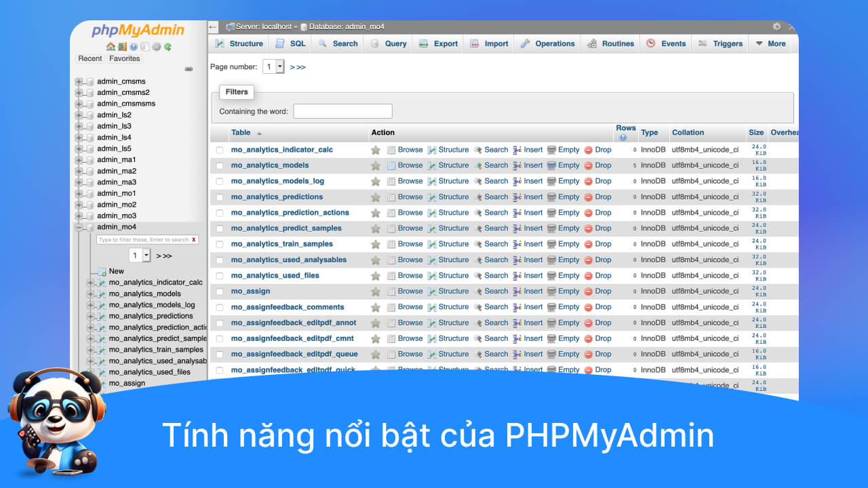
Task: Check the mo_assignfeedback_editpdf_annot row checkbox
Action: tap(219, 323)
